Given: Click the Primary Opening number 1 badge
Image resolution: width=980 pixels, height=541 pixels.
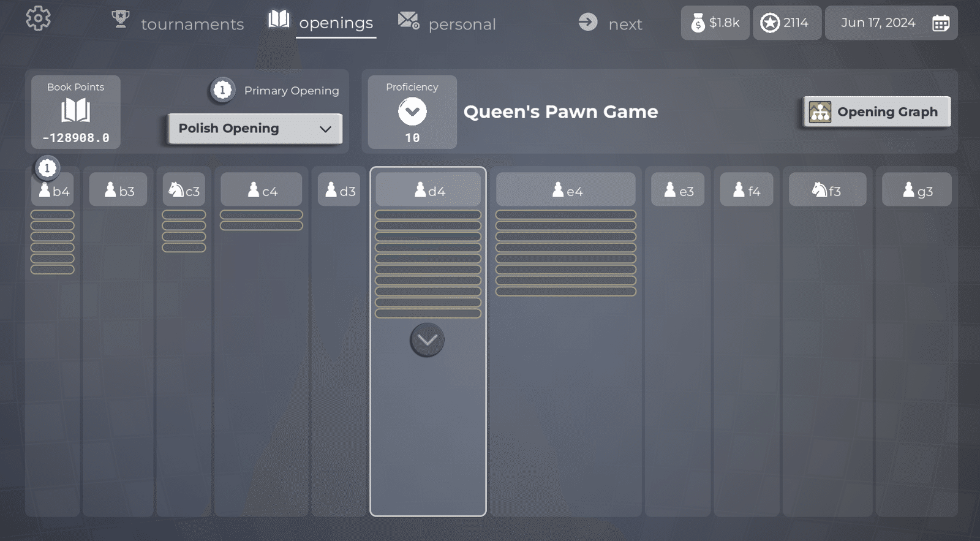Looking at the screenshot, I should coord(222,90).
